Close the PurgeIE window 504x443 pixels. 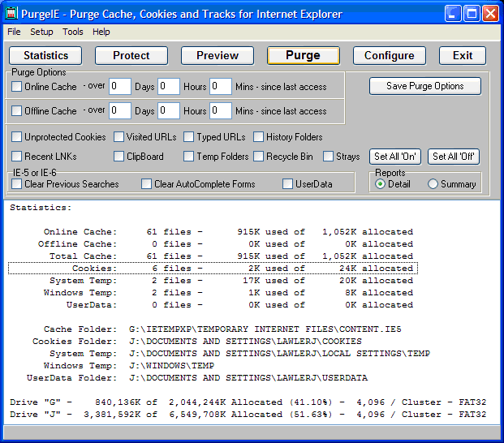[490, 14]
